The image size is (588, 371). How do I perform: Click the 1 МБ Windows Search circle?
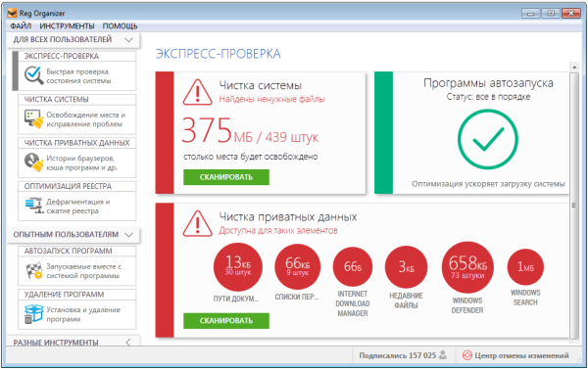(525, 267)
